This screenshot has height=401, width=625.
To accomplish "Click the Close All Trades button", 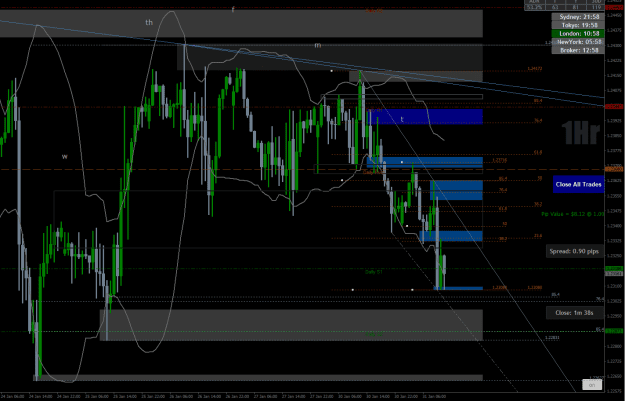I will click(x=578, y=185).
